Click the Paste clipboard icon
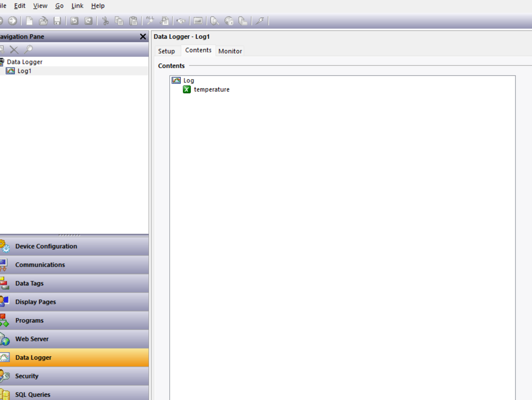This screenshot has width=532, height=400. tap(133, 21)
